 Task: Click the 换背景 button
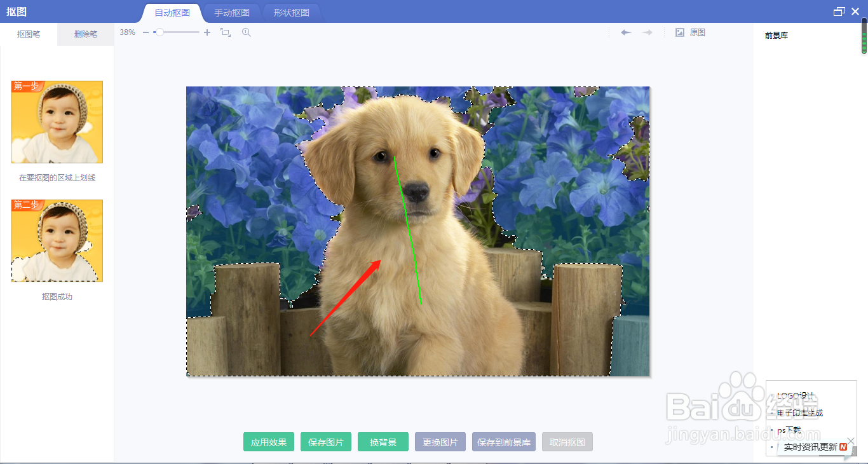pos(383,442)
